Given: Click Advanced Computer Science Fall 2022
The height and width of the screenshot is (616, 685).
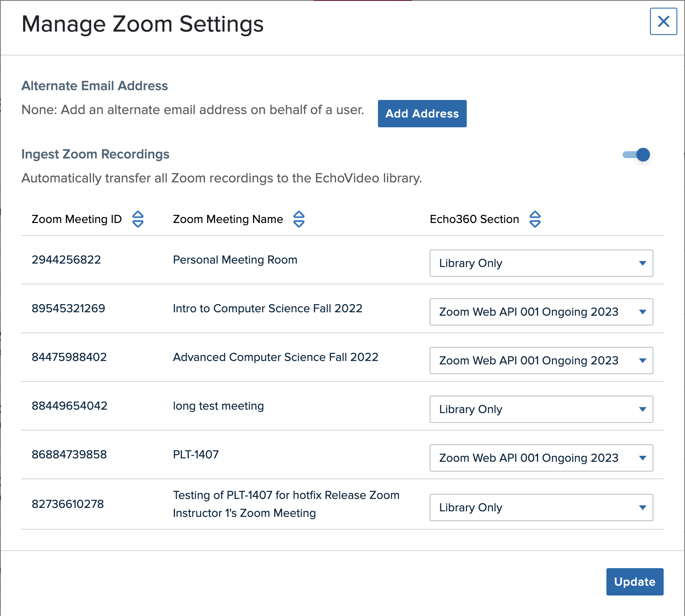Looking at the screenshot, I should point(275,357).
